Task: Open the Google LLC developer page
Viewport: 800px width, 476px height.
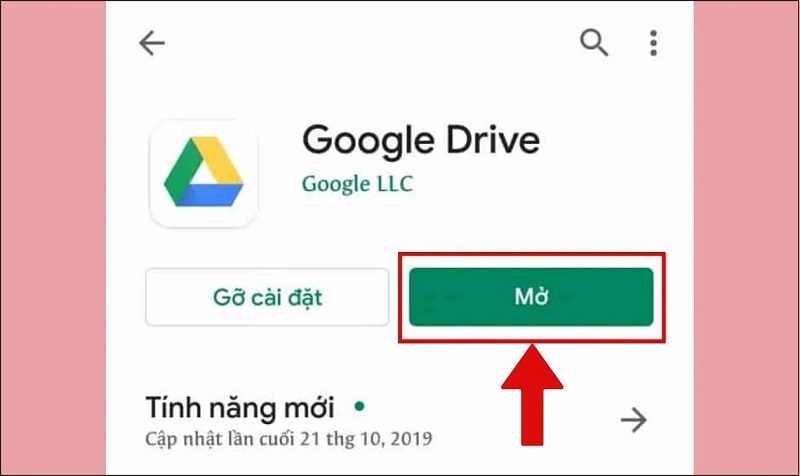Action: (x=357, y=184)
